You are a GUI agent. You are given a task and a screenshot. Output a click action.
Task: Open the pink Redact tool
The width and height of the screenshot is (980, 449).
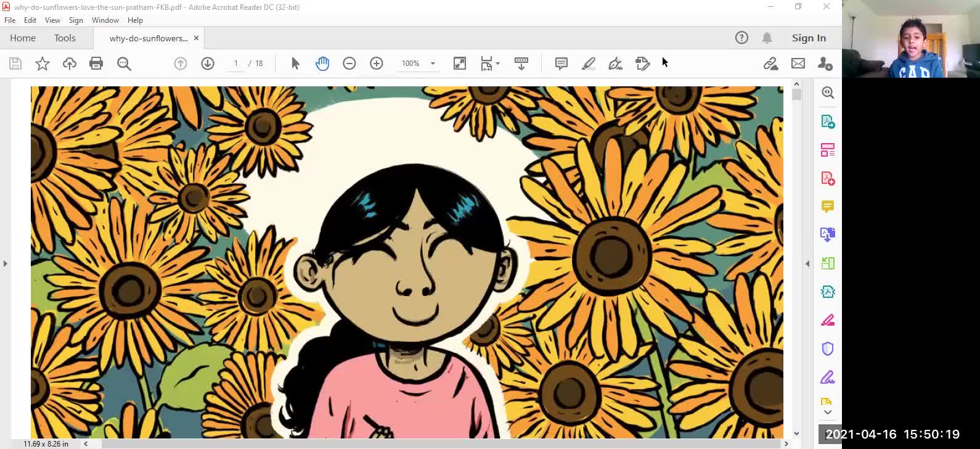(828, 320)
